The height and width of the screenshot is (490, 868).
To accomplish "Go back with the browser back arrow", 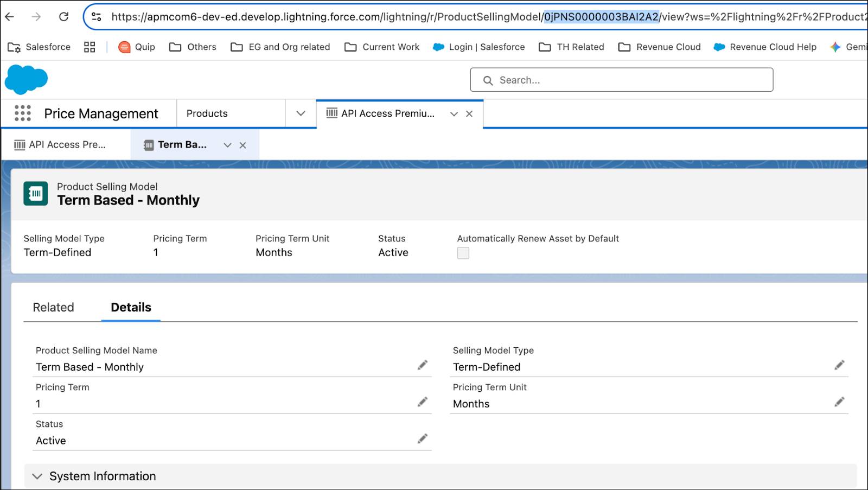I will [10, 17].
